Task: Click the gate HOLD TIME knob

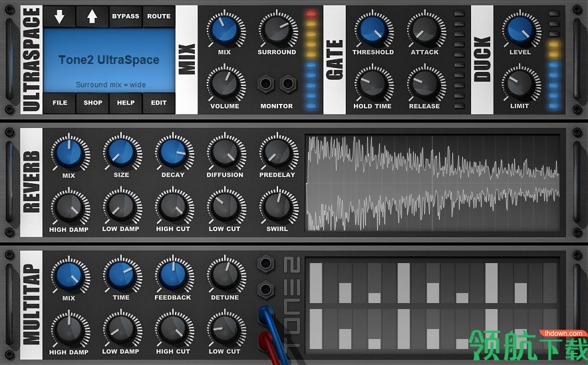Action: click(372, 83)
